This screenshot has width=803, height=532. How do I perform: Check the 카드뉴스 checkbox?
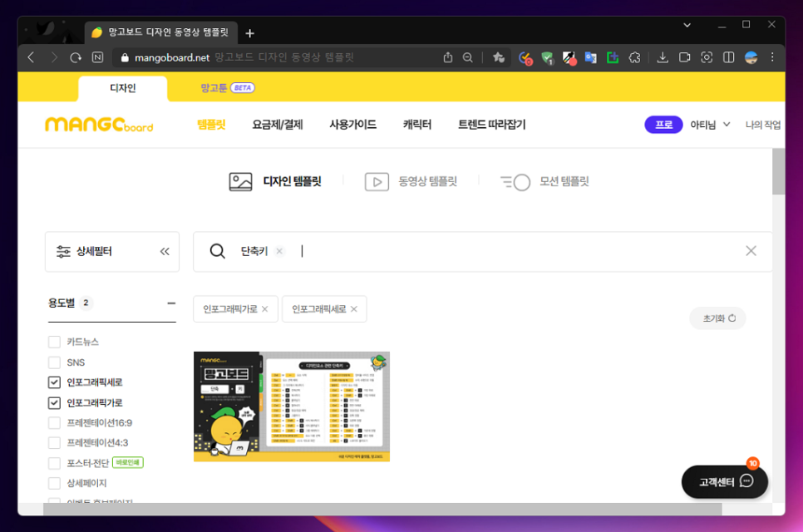tap(54, 342)
